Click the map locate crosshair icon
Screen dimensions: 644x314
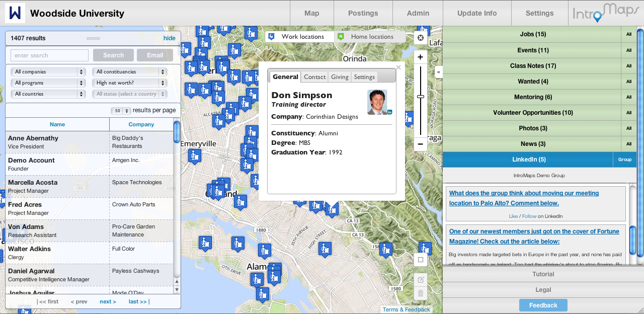[x=421, y=38]
